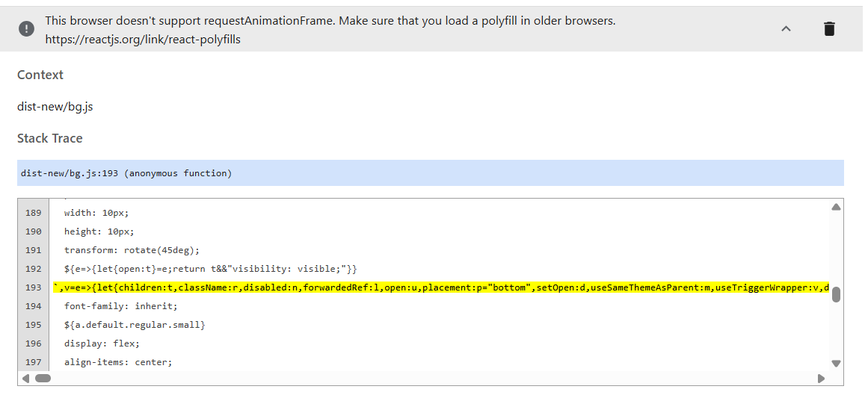Click the Stack Trace heading

click(50, 138)
